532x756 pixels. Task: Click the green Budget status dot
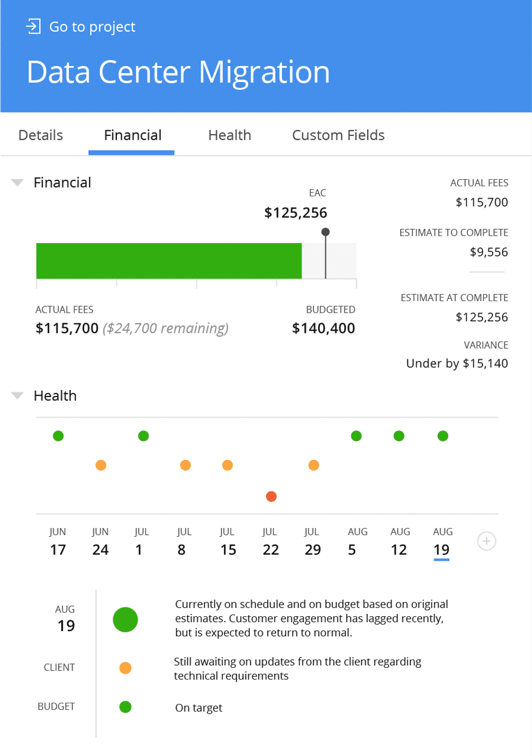125,707
